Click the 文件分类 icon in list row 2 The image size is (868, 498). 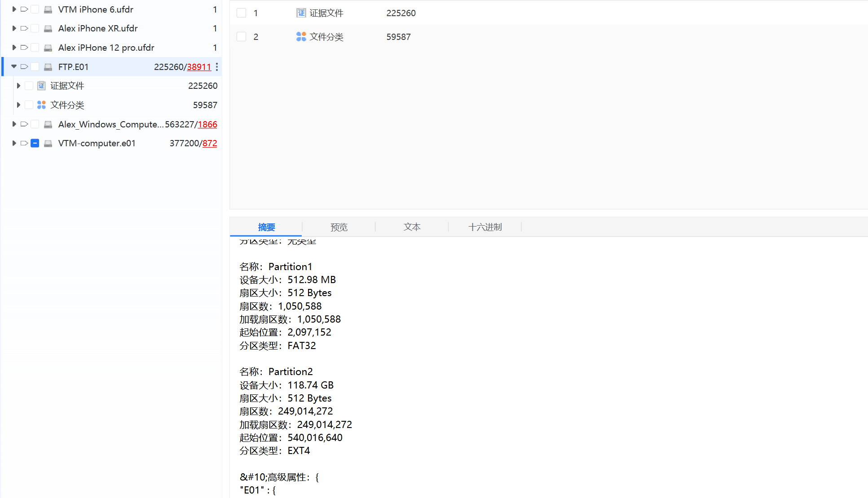tap(301, 37)
